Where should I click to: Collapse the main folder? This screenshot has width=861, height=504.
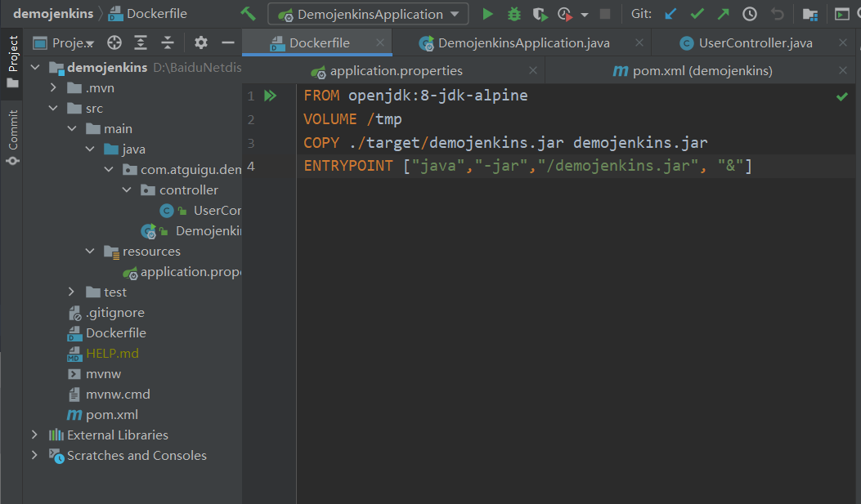(x=72, y=128)
